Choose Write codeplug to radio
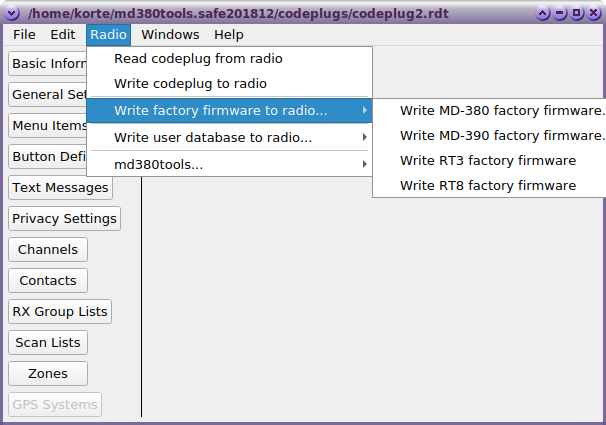This screenshot has height=425, width=606. click(190, 84)
